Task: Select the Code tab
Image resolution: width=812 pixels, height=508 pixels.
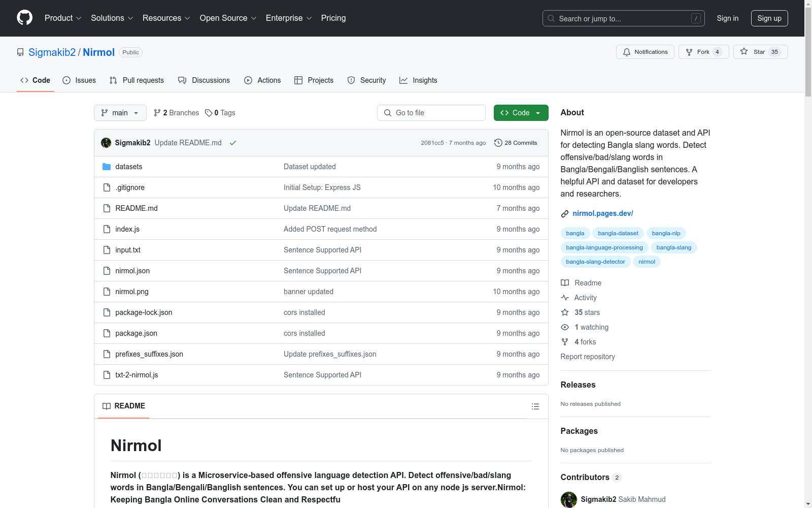Action: [36, 80]
